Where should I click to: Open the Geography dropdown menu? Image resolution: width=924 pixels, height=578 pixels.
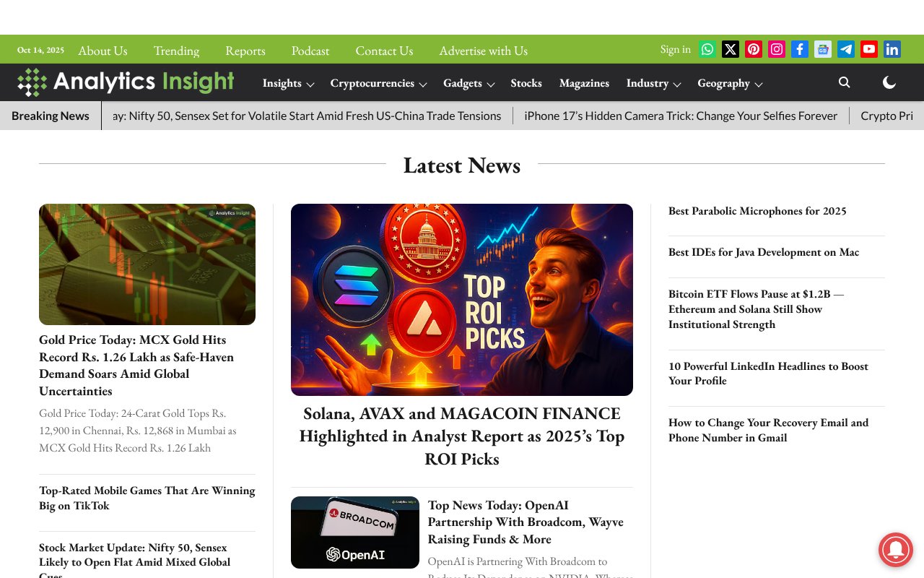(730, 83)
